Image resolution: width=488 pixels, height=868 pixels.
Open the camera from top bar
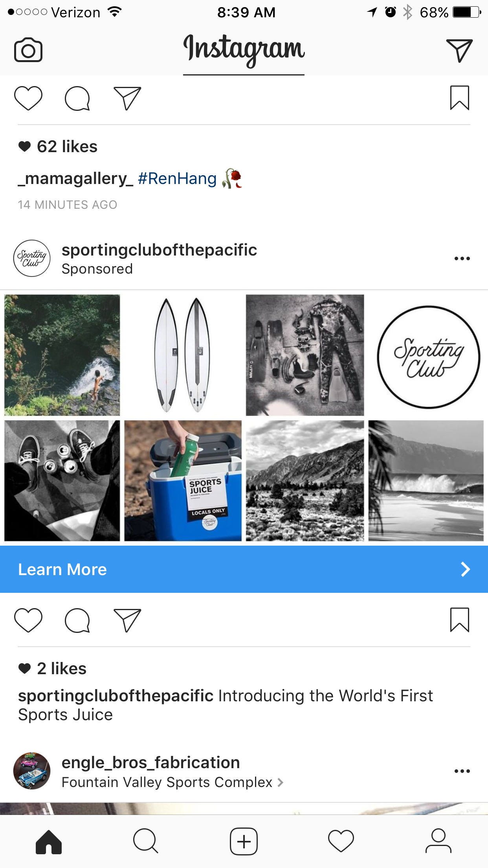click(x=28, y=50)
